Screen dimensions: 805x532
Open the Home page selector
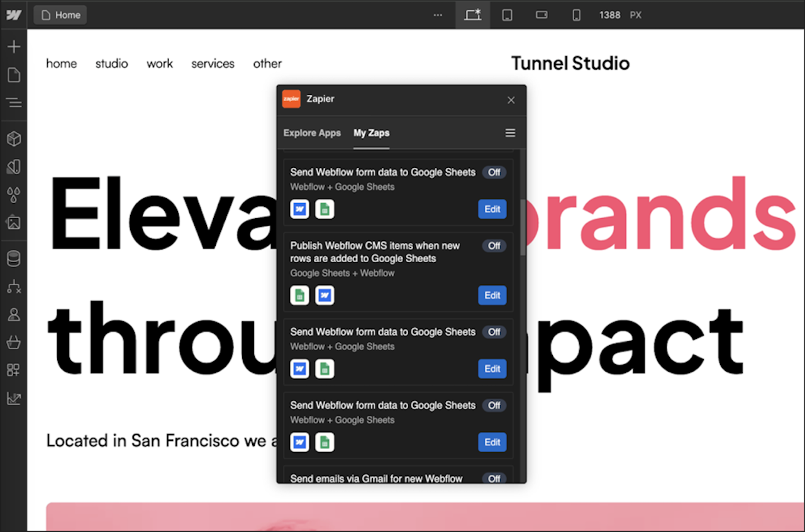60,15
